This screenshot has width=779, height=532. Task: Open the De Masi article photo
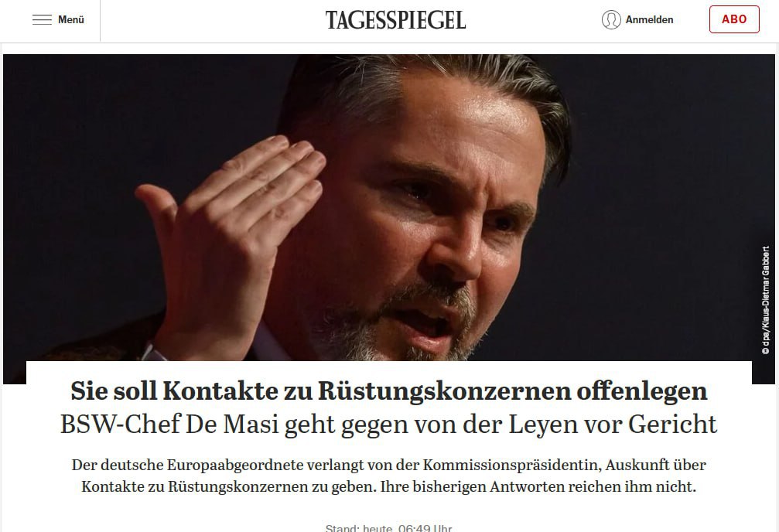pyautogui.click(x=388, y=209)
